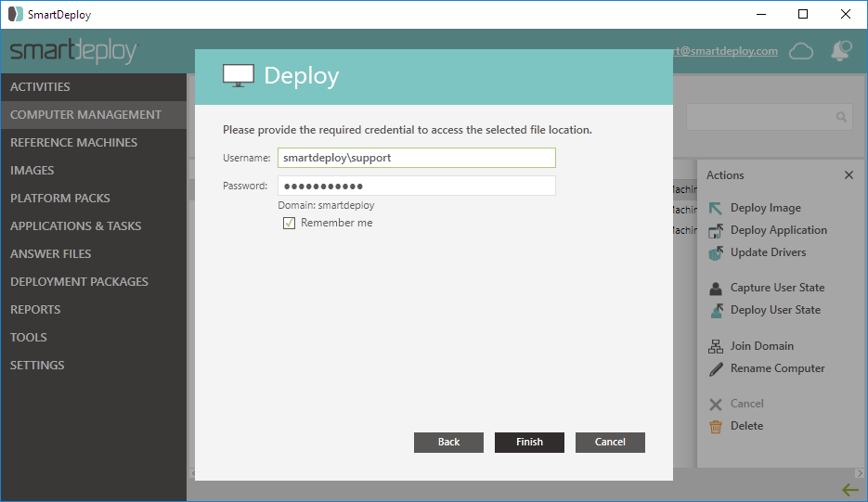Image resolution: width=868 pixels, height=502 pixels.
Task: Click the 'Domain: smartdeploy' text
Action: [326, 205]
